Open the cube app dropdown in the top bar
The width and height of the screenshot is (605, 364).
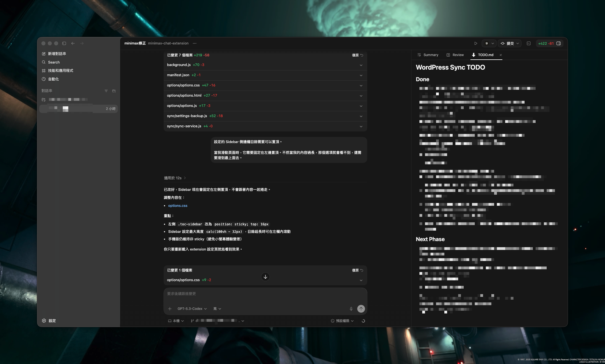pyautogui.click(x=489, y=43)
